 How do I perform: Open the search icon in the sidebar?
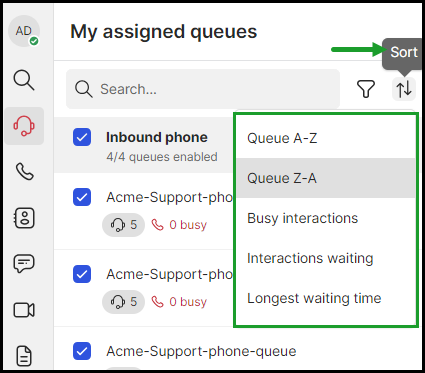(24, 80)
